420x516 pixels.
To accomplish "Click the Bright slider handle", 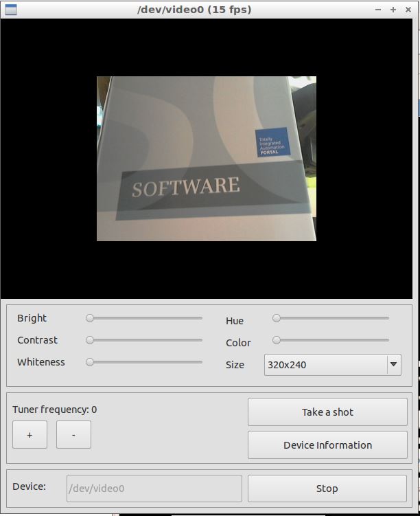I will 90,318.
